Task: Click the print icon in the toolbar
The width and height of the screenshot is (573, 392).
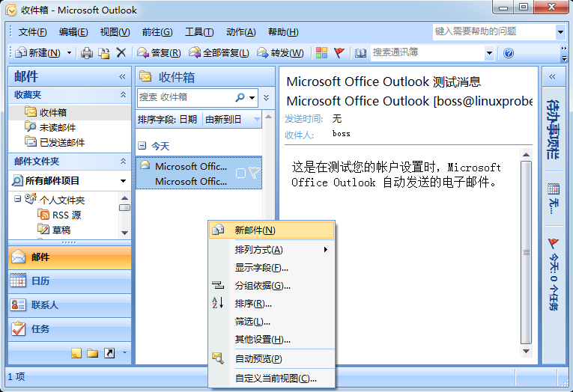Action: 87,53
